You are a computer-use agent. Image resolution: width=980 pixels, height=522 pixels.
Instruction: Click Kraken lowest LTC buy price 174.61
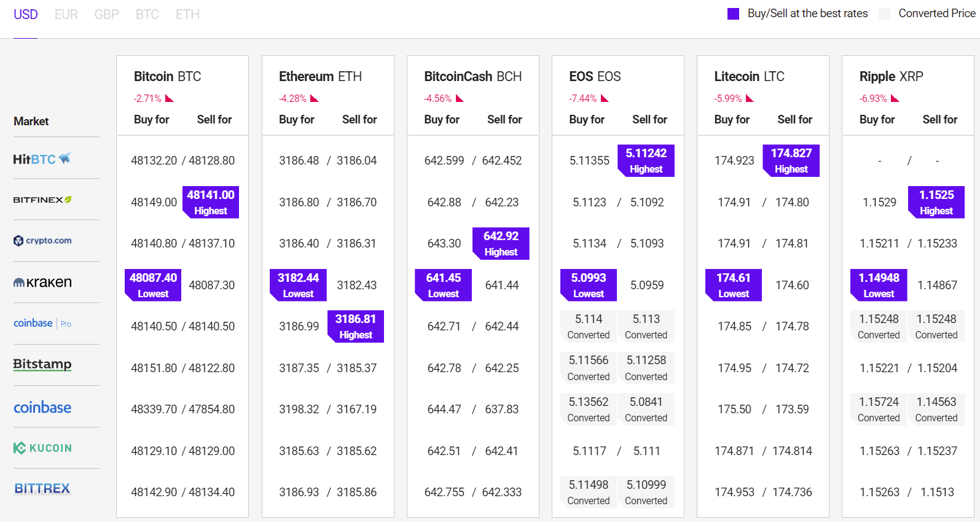(733, 285)
